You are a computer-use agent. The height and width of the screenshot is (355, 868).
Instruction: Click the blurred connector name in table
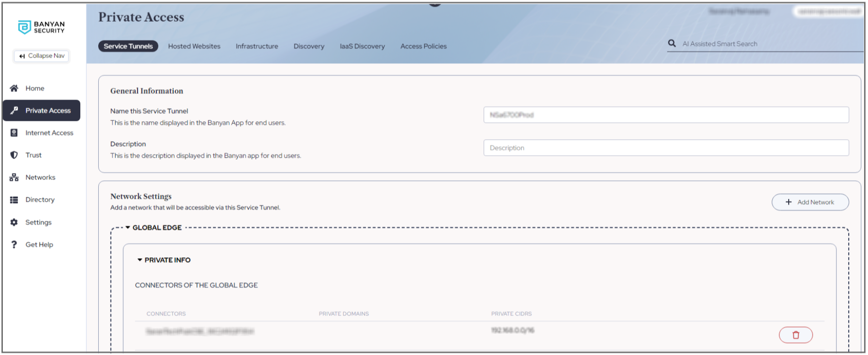[200, 331]
